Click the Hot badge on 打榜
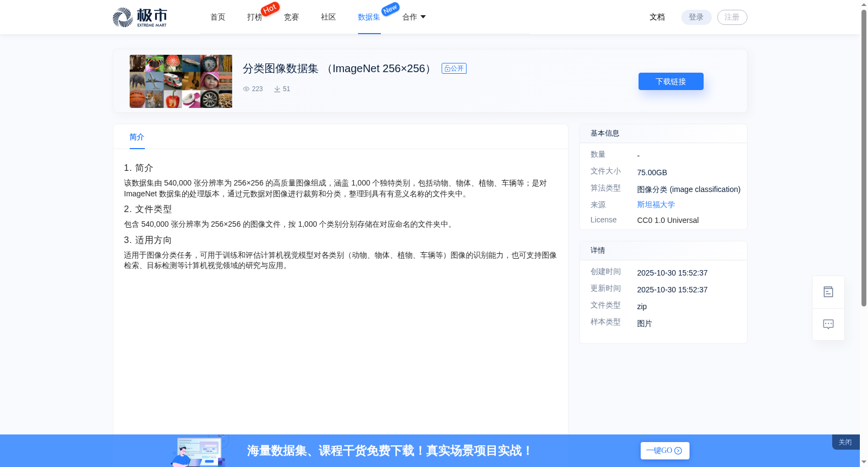This screenshot has height=467, width=868. tap(270, 9)
